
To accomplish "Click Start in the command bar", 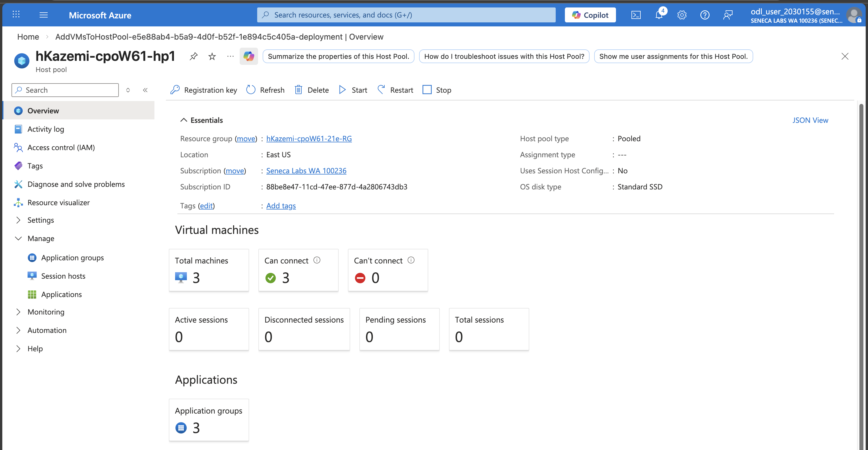I will [x=353, y=90].
